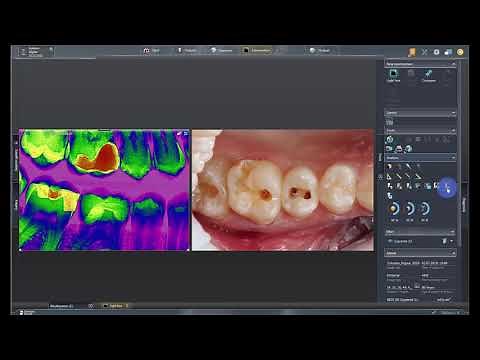The image size is (480, 360).
Task: Collapse the second section header in the right panel
Action: click(420, 113)
